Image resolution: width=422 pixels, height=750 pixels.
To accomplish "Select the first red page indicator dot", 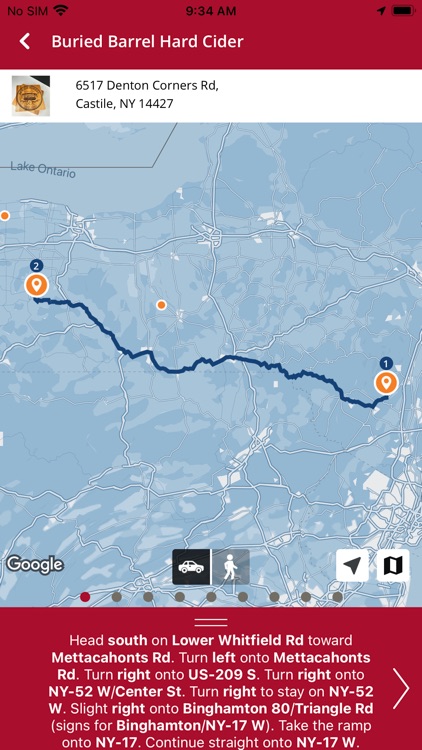I will 85,596.
